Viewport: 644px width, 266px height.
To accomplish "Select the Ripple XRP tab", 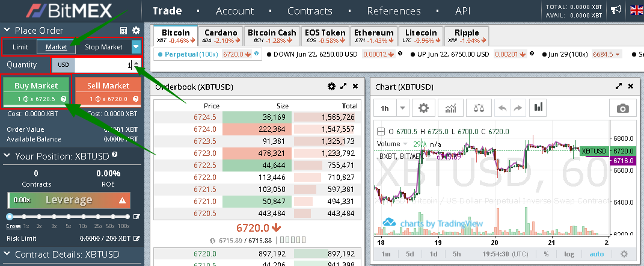I will coord(467,36).
